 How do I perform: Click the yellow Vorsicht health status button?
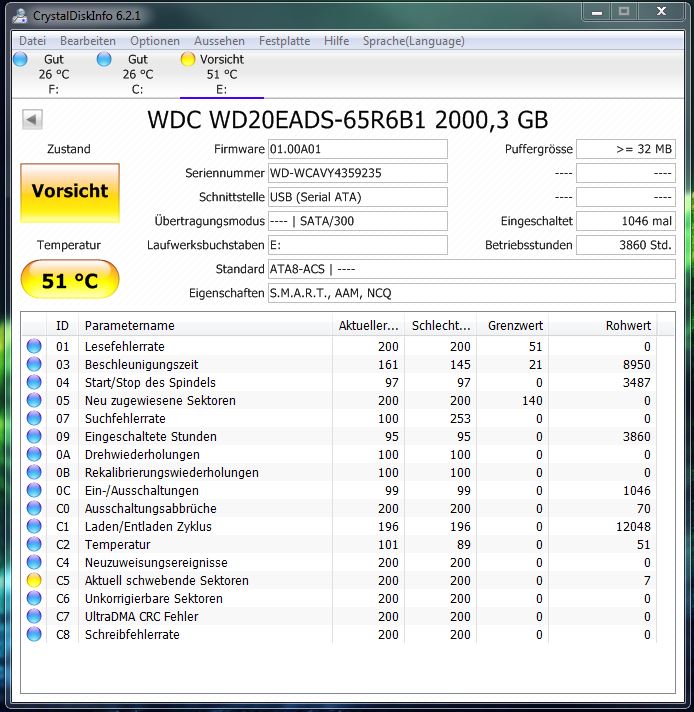(70, 193)
